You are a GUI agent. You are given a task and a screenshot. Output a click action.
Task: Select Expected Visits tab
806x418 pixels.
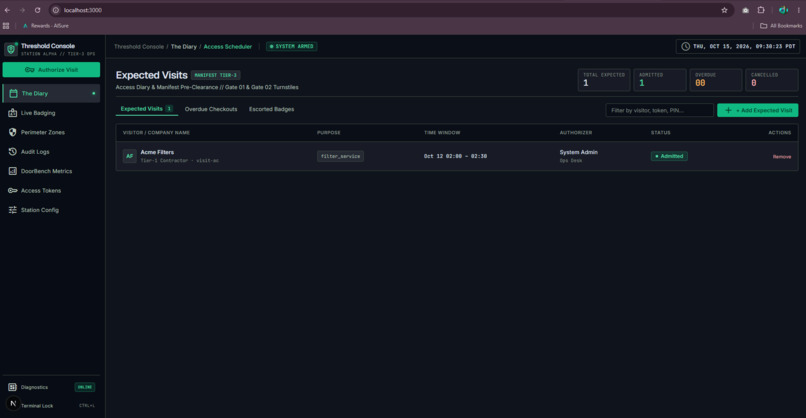pos(146,109)
